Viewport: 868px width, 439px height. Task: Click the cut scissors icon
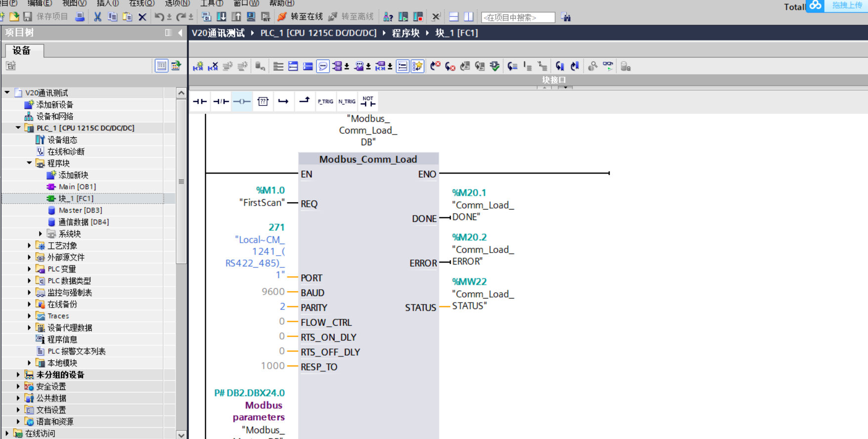[97, 17]
